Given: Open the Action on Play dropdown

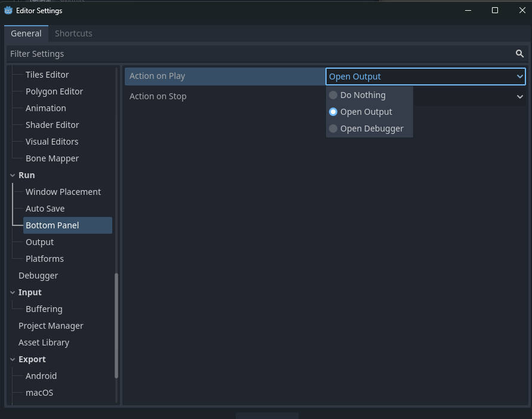Looking at the screenshot, I should tap(425, 77).
